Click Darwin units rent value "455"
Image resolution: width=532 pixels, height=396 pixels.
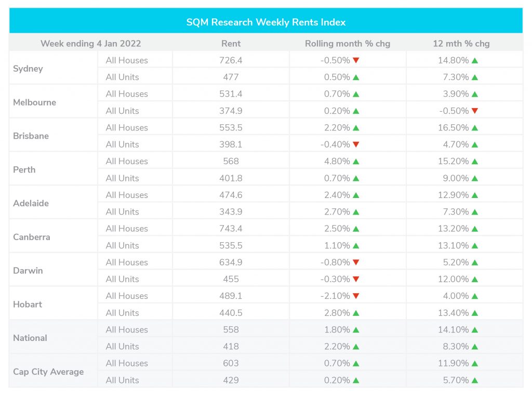pos(231,279)
